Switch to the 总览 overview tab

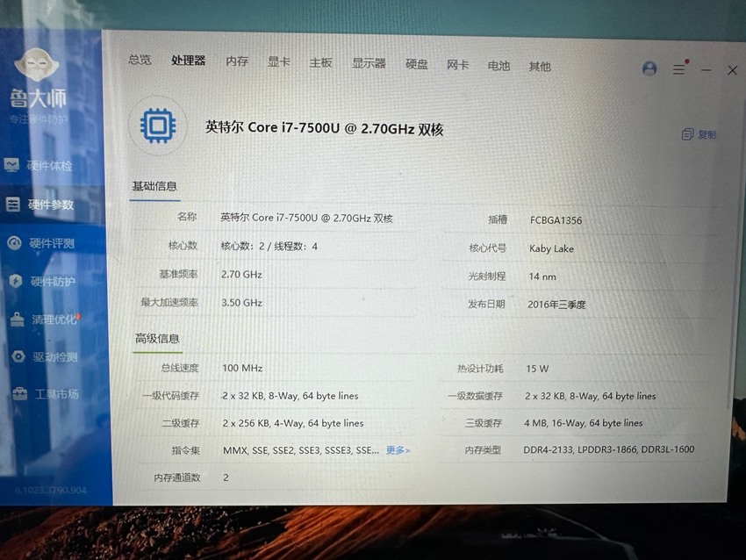coord(140,60)
